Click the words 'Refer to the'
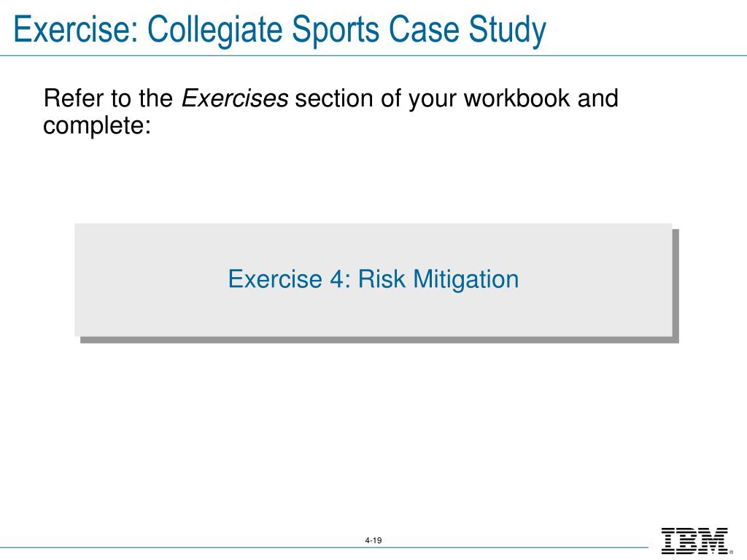This screenshot has width=747, height=560. [x=108, y=98]
